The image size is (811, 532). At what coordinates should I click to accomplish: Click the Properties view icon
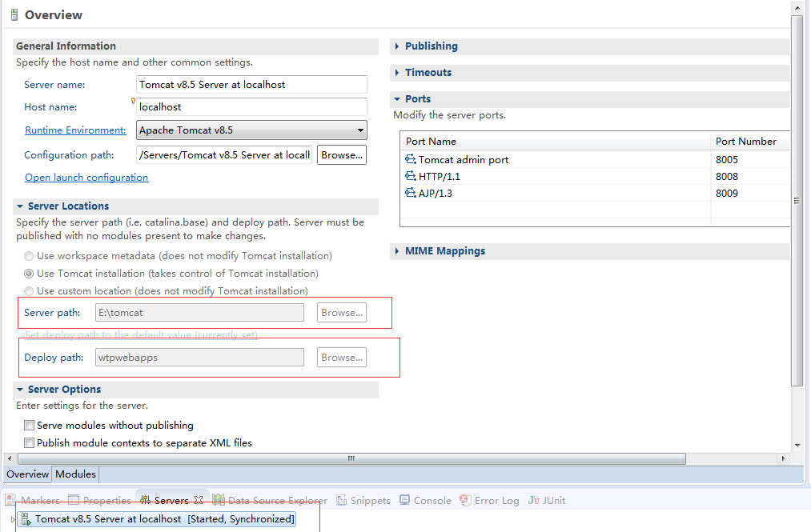point(74,500)
